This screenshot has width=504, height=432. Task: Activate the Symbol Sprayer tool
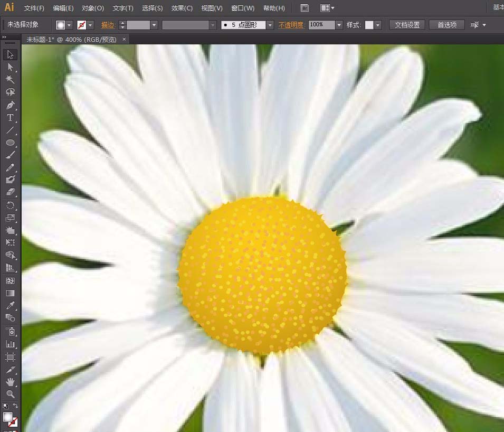pos(10,331)
